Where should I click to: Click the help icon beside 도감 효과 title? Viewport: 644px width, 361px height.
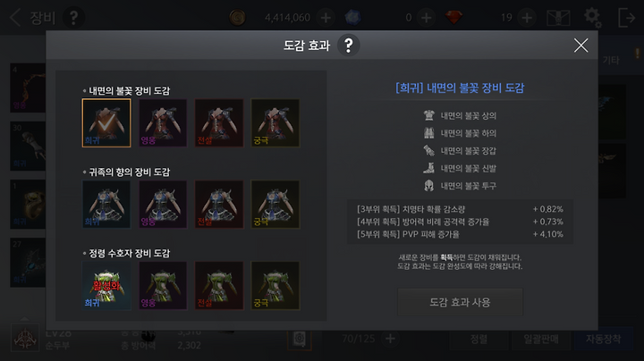pos(348,45)
